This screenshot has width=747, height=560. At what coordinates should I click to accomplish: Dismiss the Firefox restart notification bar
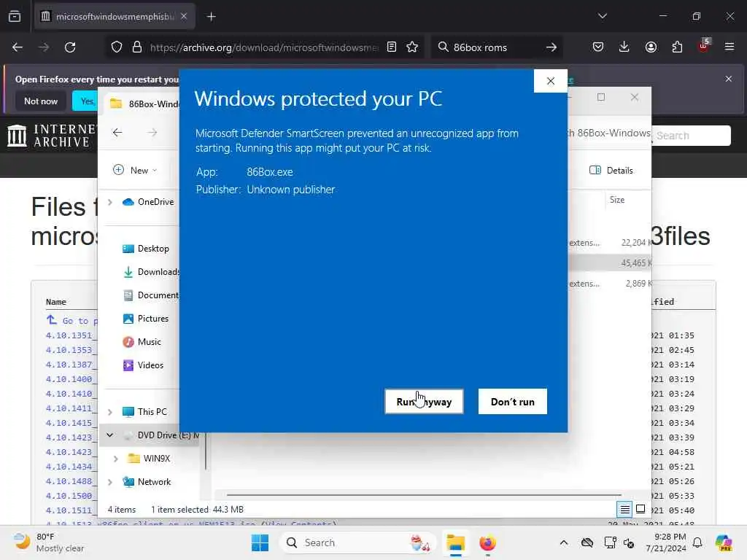(x=729, y=79)
